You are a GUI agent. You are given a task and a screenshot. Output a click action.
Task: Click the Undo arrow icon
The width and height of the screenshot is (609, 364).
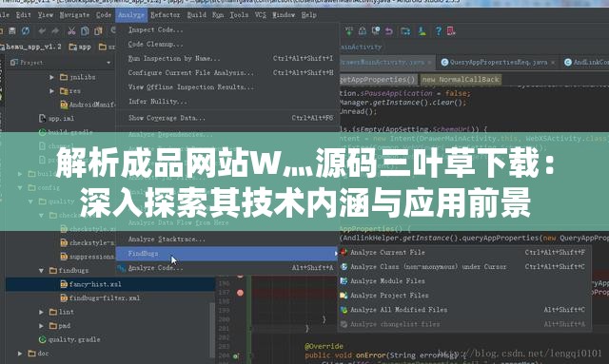click(42, 31)
